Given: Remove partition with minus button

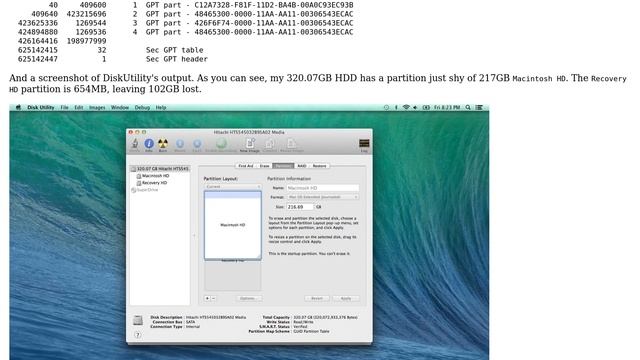Looking at the screenshot, I should pyautogui.click(x=213, y=298).
